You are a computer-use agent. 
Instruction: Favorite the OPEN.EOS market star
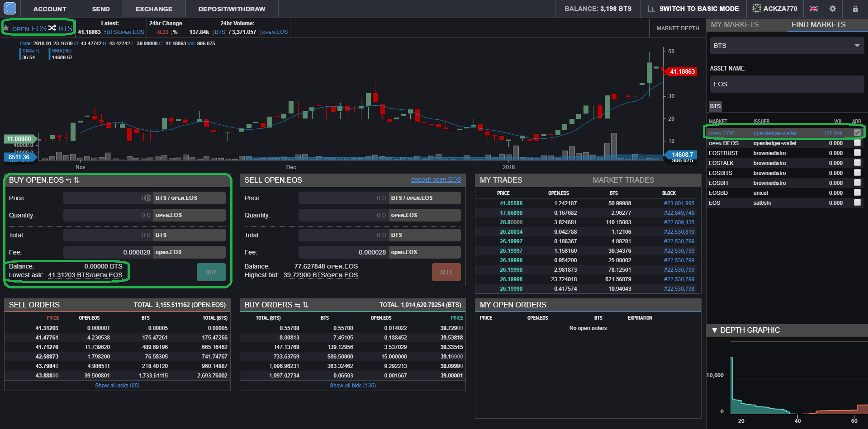[6, 28]
